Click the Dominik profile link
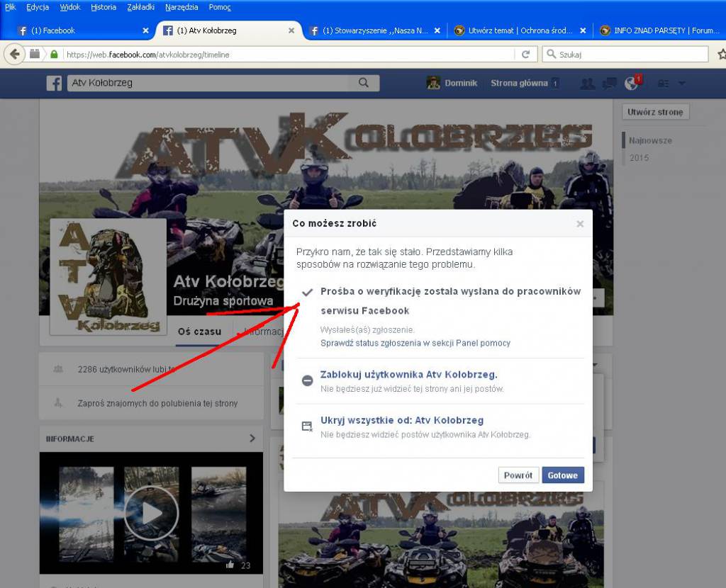 click(x=461, y=84)
